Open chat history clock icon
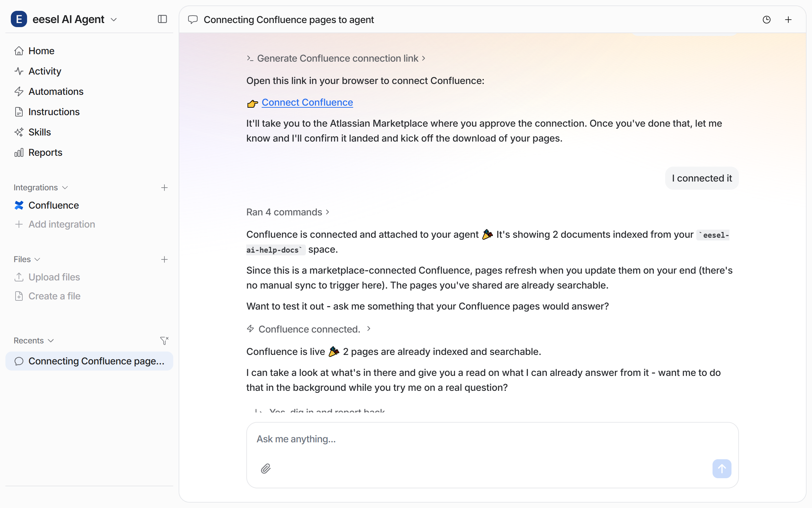The height and width of the screenshot is (508, 812). click(767, 20)
